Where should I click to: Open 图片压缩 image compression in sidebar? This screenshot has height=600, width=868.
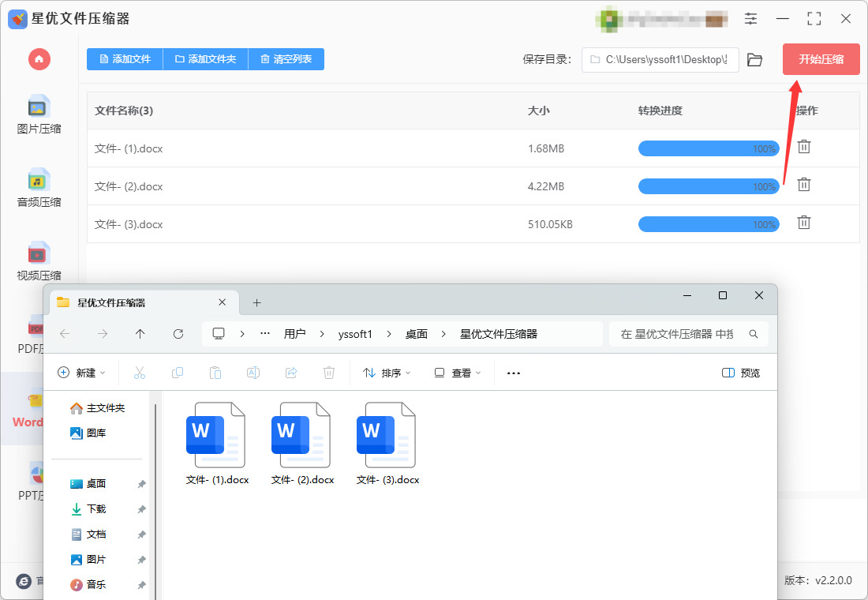[x=39, y=114]
